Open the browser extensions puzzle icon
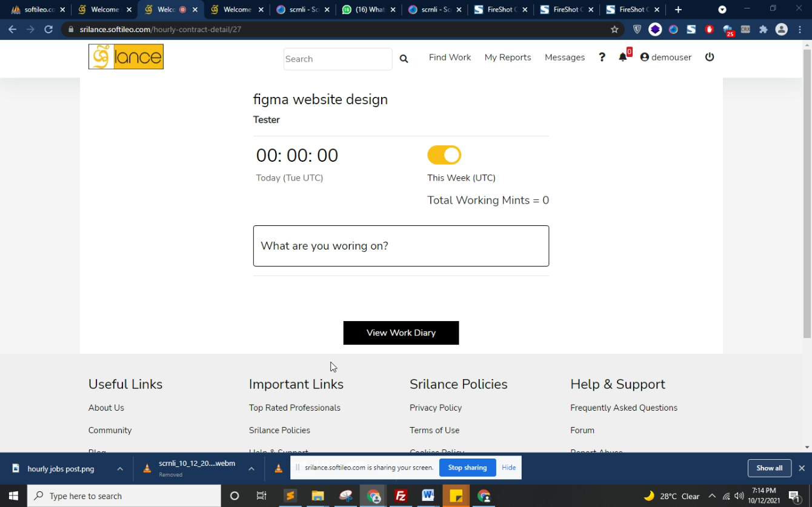812x507 pixels. (x=763, y=29)
